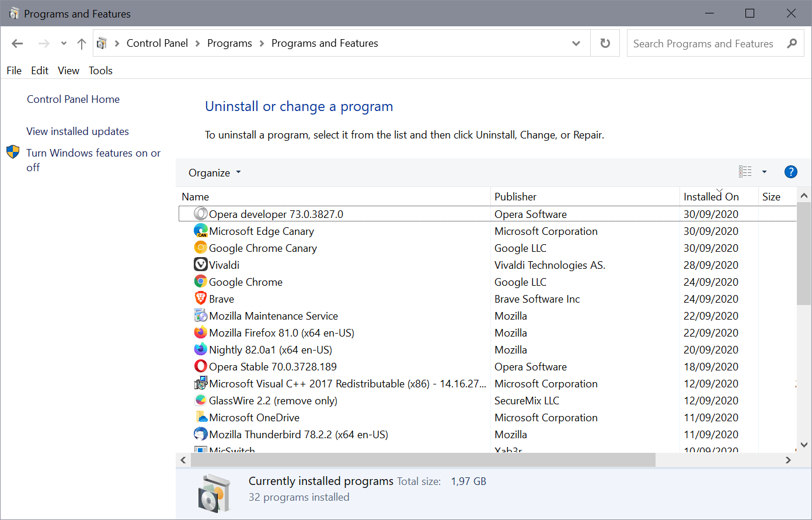812x520 pixels.
Task: Click the Microsoft OneDrive cloud icon
Action: pyautogui.click(x=201, y=417)
